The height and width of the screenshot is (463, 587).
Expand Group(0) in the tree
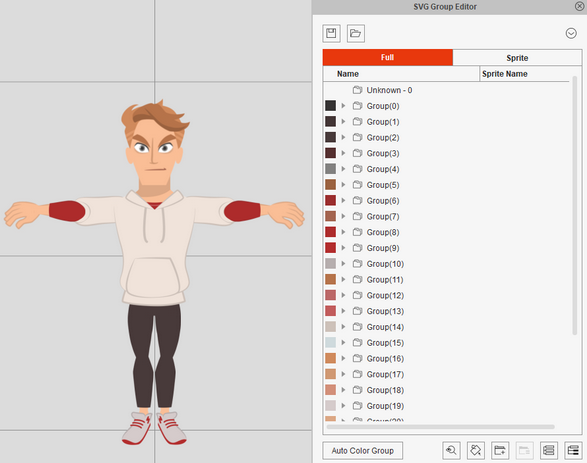pyautogui.click(x=343, y=106)
